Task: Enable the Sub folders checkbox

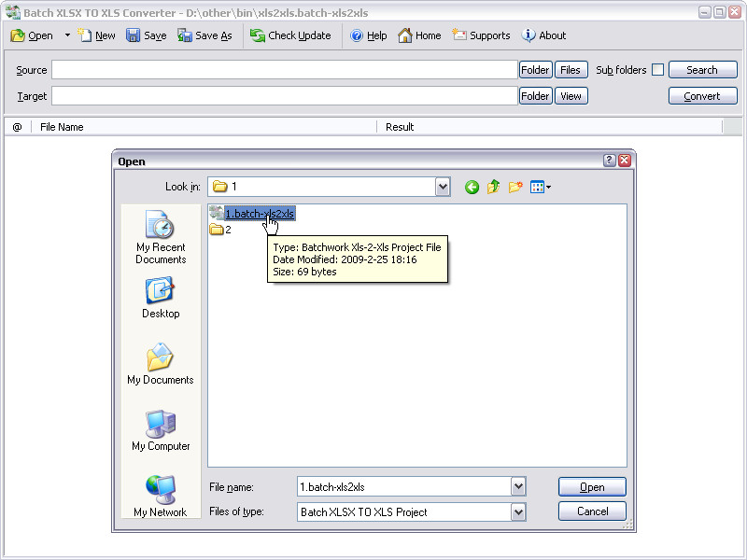Action: (x=658, y=70)
